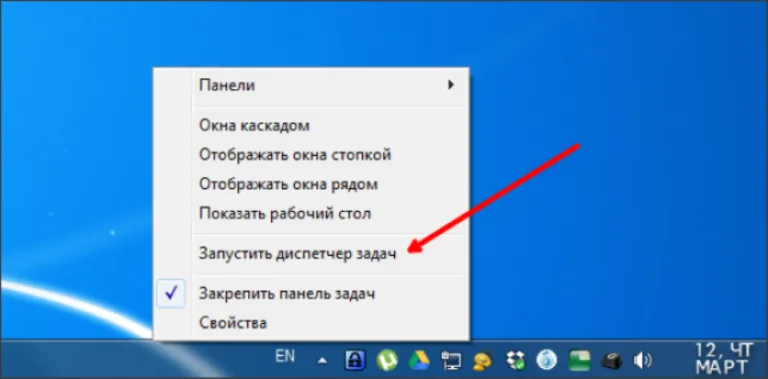The height and width of the screenshot is (379, 768).
Task: Select Отображать окна стопкой
Action: 312,155
